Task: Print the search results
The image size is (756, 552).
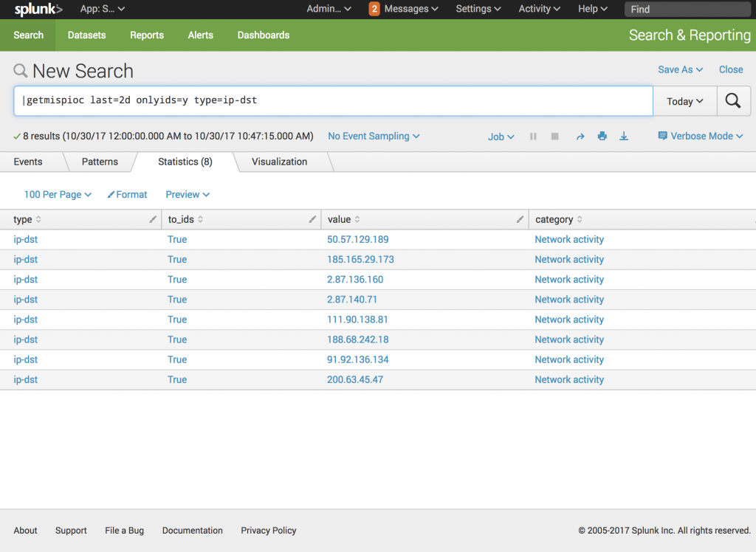Action: click(602, 137)
